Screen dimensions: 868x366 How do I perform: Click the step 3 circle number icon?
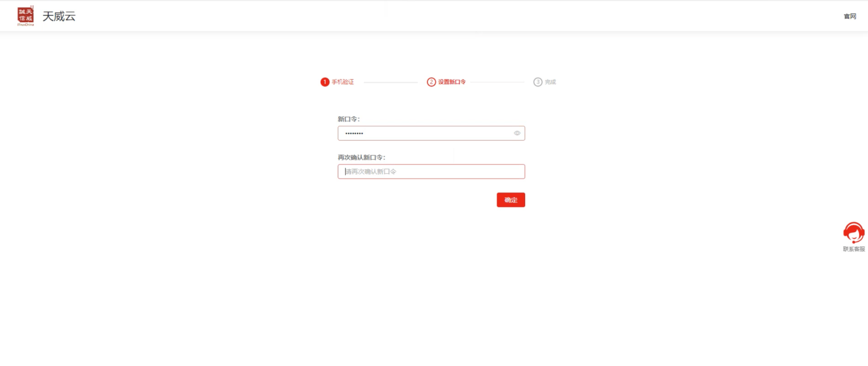(x=537, y=82)
